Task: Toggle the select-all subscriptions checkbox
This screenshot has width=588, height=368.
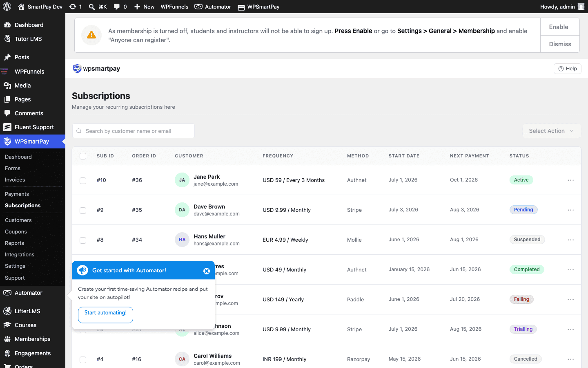Action: coord(83,156)
